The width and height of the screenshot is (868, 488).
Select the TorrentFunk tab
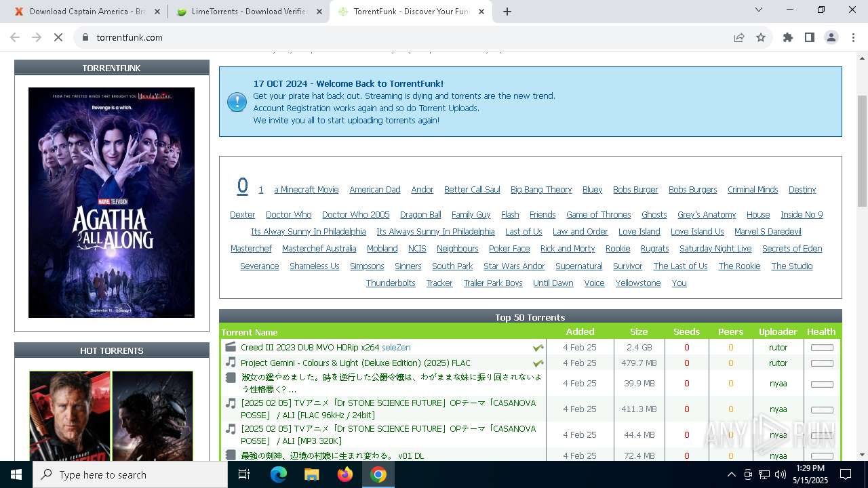[412, 12]
